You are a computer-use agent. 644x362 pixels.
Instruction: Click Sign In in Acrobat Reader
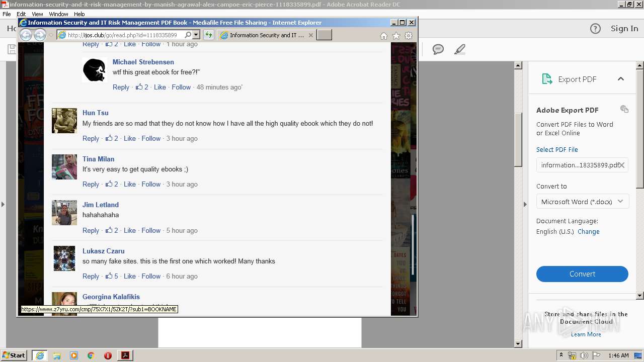[624, 29]
